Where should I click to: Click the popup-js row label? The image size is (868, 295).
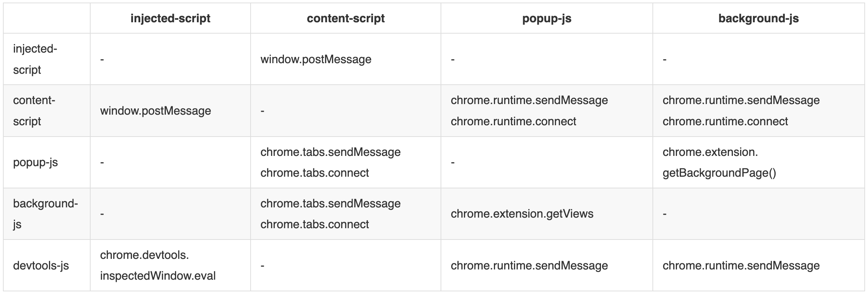tap(35, 162)
